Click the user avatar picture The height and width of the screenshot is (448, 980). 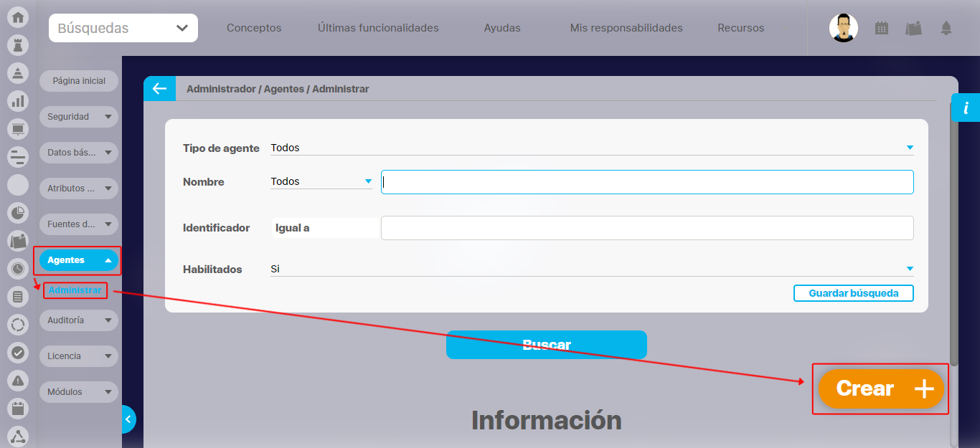(x=843, y=28)
